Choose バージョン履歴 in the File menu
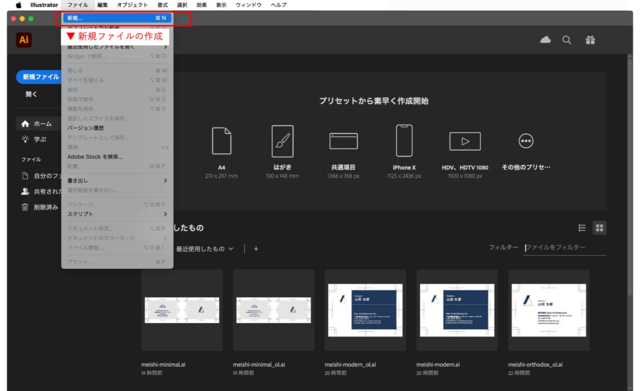The image size is (640, 391). point(117,128)
